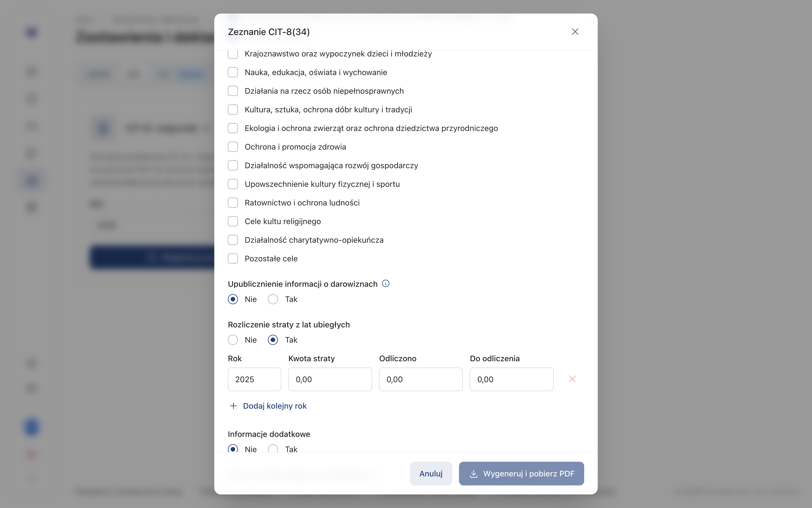
Task: Enable Kultura, sztuka, ochrona dóbr kultury checkbox
Action: [233, 110]
